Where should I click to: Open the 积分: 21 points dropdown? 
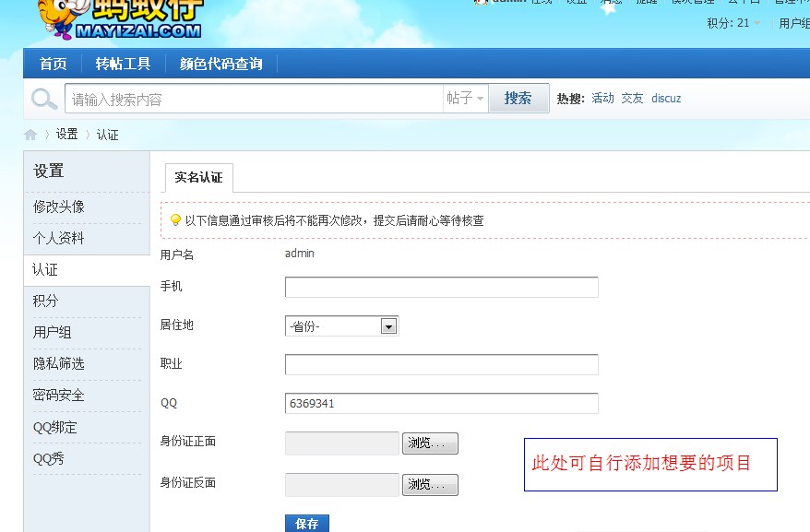[x=733, y=23]
